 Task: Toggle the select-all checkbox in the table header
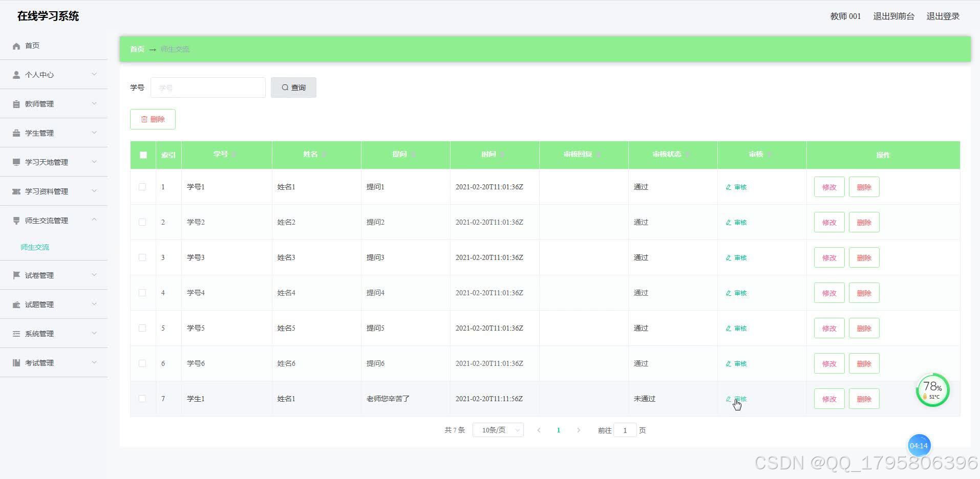(x=143, y=155)
